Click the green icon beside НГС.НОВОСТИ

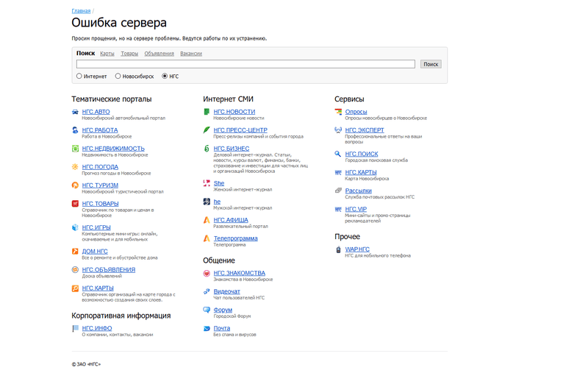(x=207, y=112)
